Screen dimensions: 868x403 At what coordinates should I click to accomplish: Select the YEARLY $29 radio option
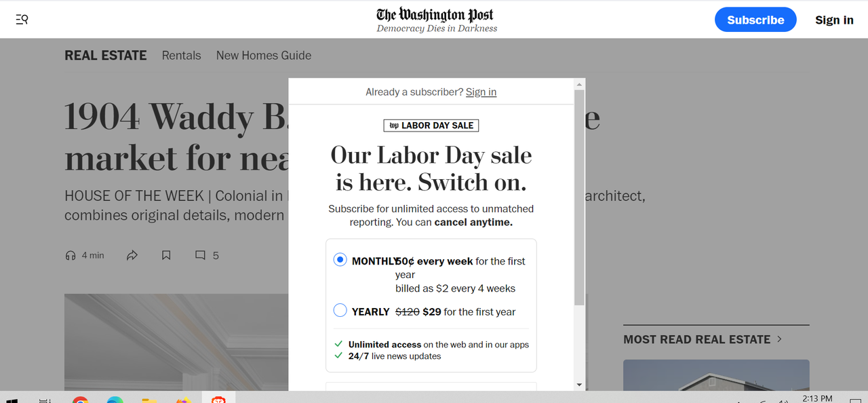pyautogui.click(x=340, y=311)
